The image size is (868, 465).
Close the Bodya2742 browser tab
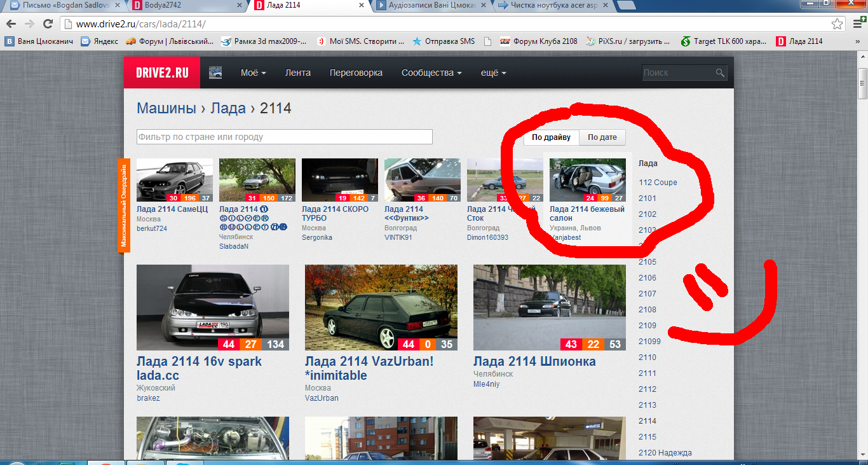(x=239, y=5)
